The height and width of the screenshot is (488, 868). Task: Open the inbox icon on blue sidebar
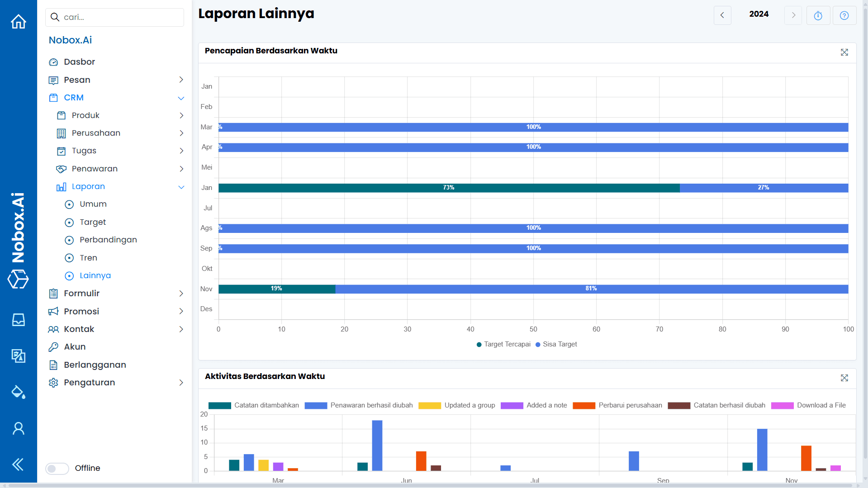click(18, 320)
